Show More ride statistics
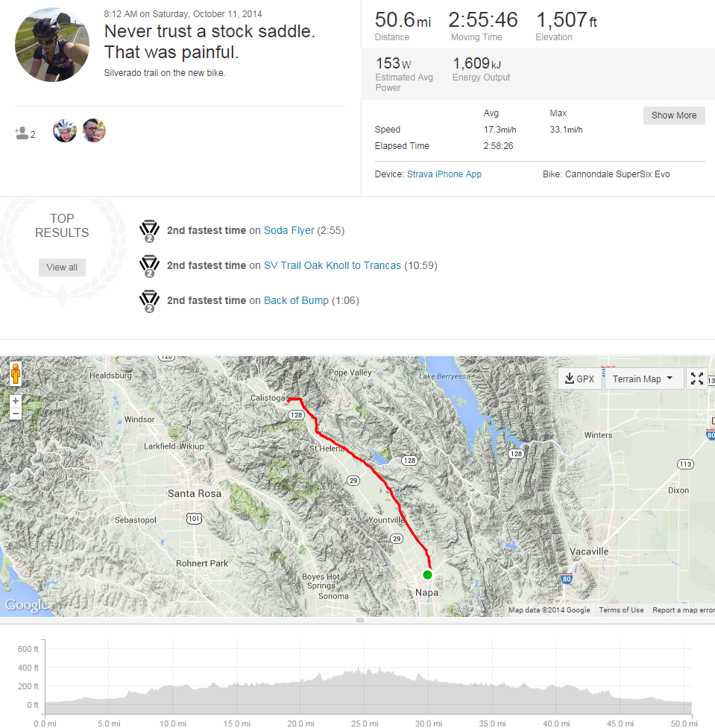 tap(674, 115)
